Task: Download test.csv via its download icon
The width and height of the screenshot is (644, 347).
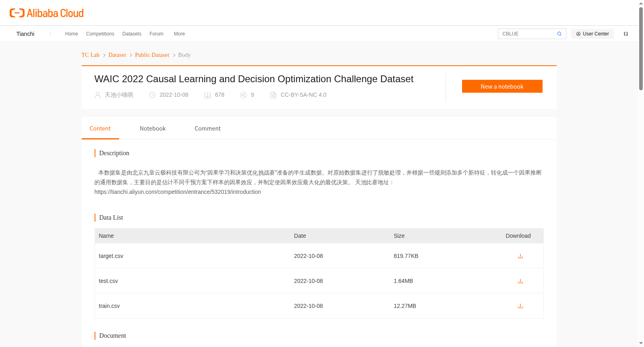Action: point(520,281)
